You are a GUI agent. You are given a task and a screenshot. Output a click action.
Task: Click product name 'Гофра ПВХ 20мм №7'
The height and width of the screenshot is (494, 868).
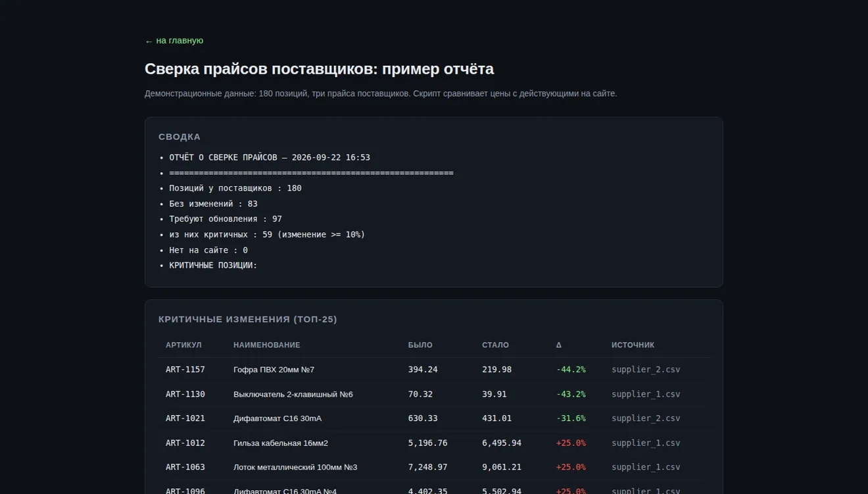(274, 370)
